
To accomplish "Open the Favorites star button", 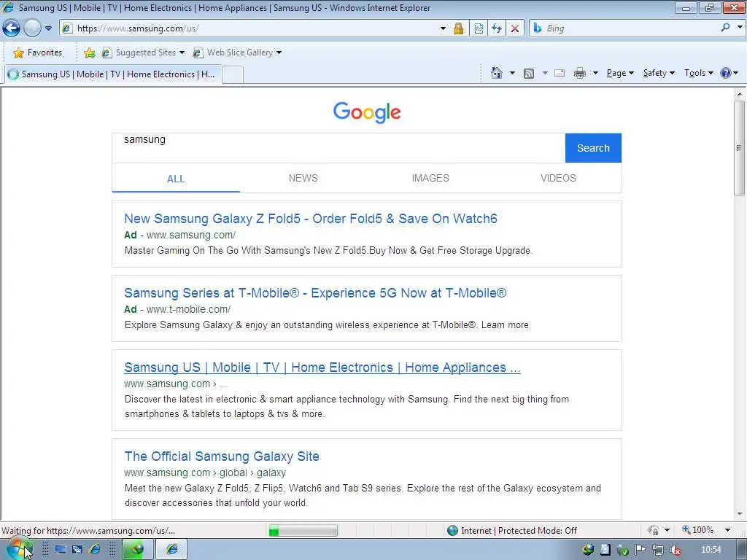I will [38, 52].
